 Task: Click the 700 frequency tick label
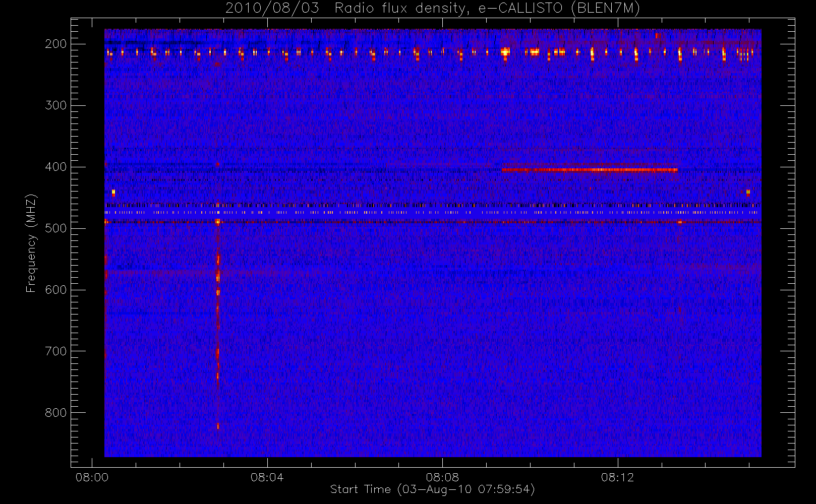point(56,351)
